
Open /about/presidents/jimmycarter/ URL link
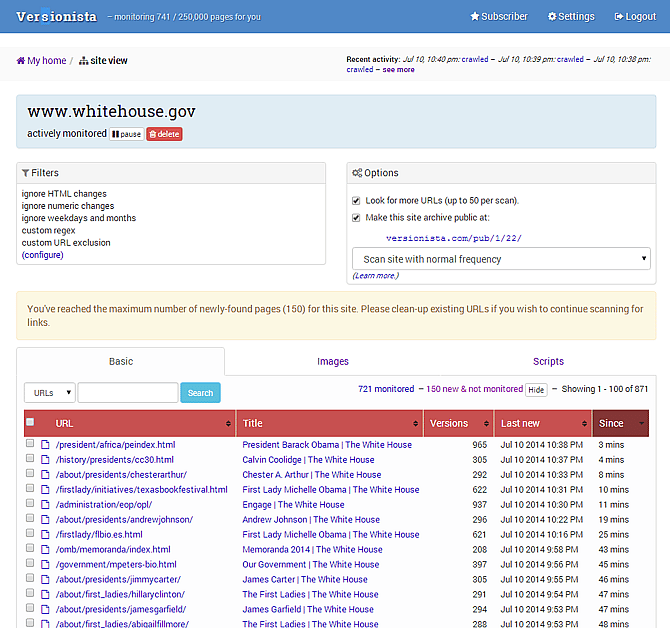(118, 579)
